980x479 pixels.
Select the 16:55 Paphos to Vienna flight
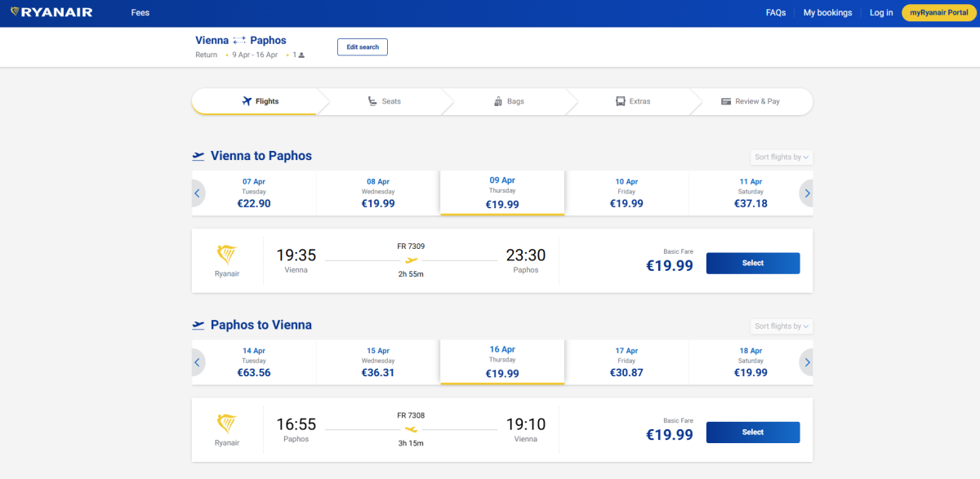752,432
